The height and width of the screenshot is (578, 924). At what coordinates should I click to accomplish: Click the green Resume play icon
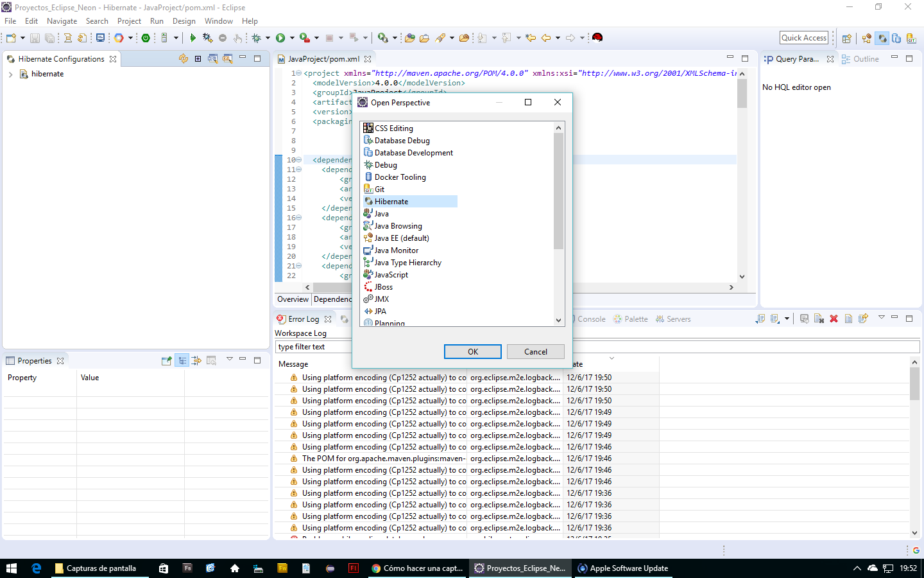click(x=193, y=38)
